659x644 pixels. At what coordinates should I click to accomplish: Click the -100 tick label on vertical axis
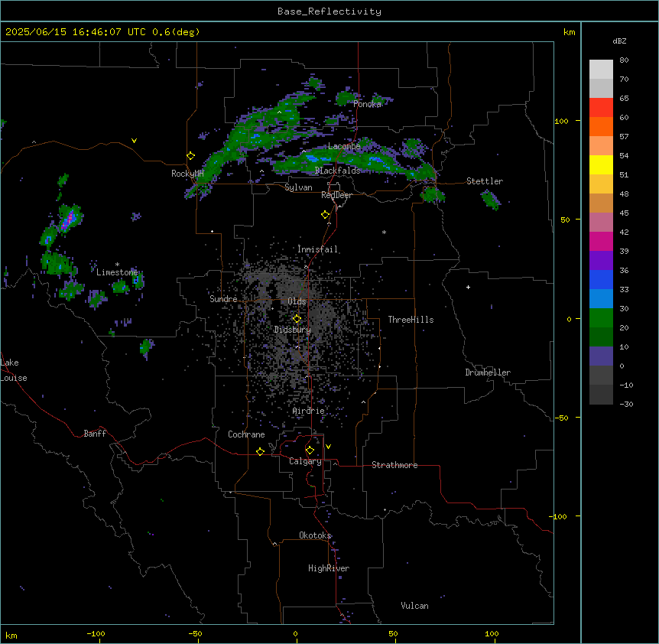pyautogui.click(x=559, y=516)
